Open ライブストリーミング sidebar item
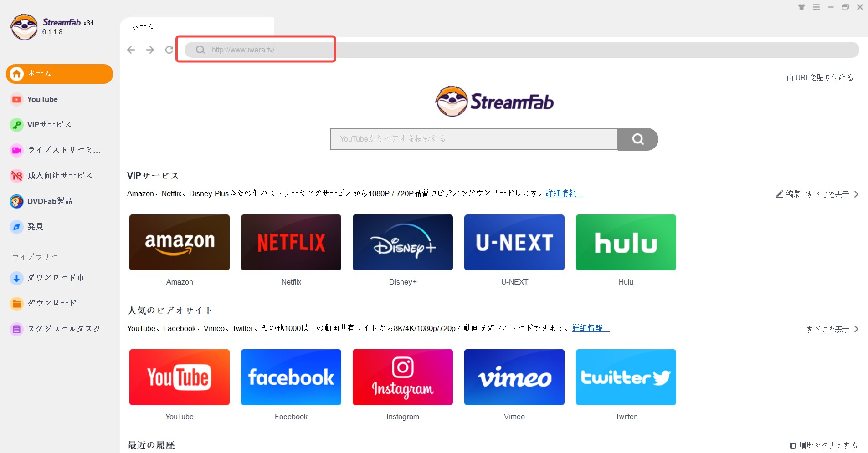Viewport: 868px width, 453px height. coord(59,150)
